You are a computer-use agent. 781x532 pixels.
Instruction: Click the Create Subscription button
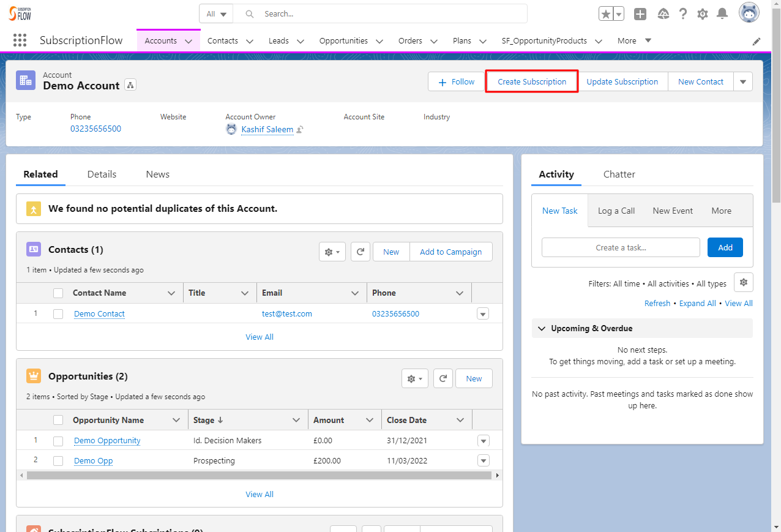531,81
